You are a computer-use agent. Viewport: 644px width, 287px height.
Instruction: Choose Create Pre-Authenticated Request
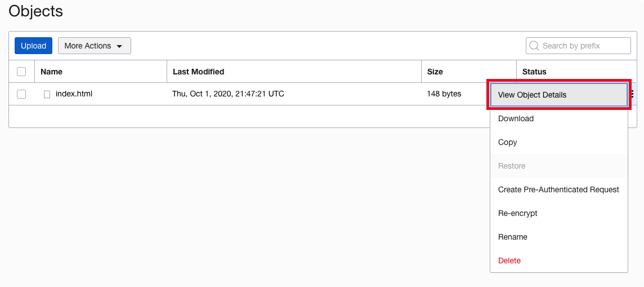coord(558,189)
